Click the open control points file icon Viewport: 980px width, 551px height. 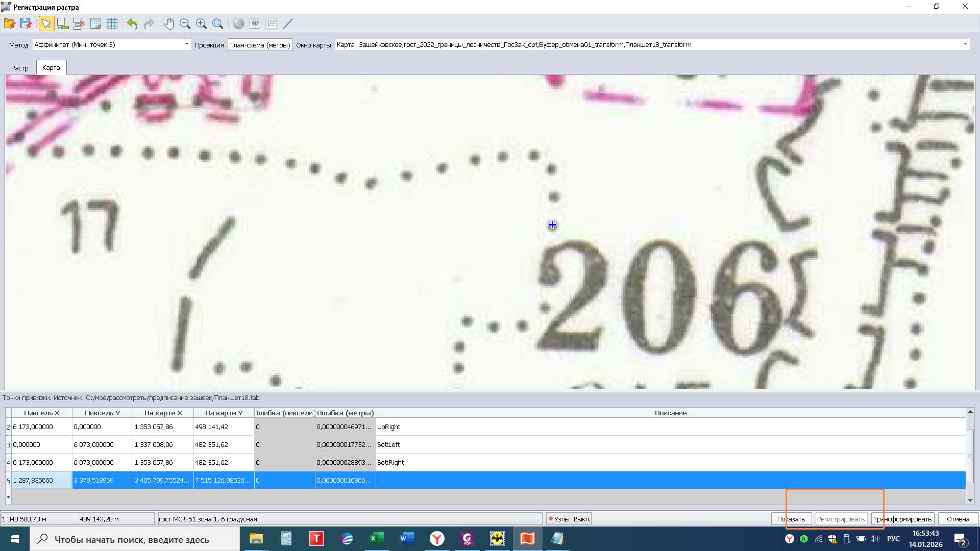9,23
